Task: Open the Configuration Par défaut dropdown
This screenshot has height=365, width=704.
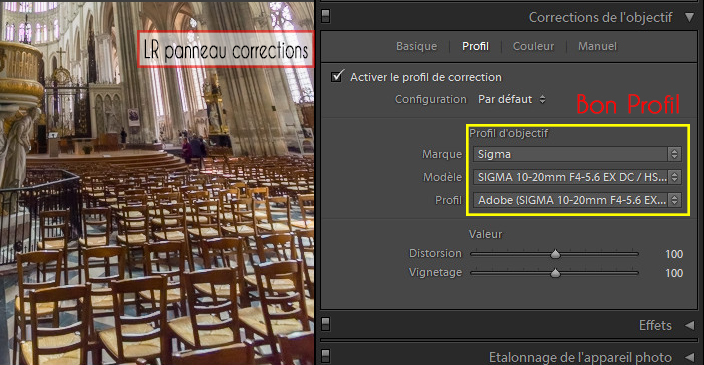Action: tap(512, 99)
